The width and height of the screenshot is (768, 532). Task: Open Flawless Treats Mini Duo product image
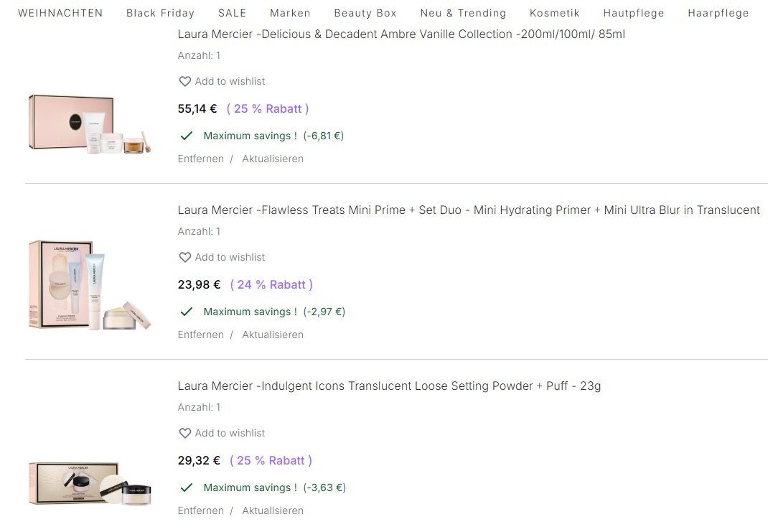click(x=90, y=285)
